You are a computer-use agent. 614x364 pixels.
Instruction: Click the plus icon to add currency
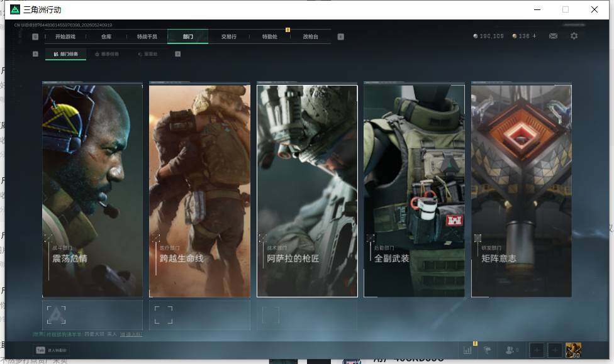click(x=535, y=36)
